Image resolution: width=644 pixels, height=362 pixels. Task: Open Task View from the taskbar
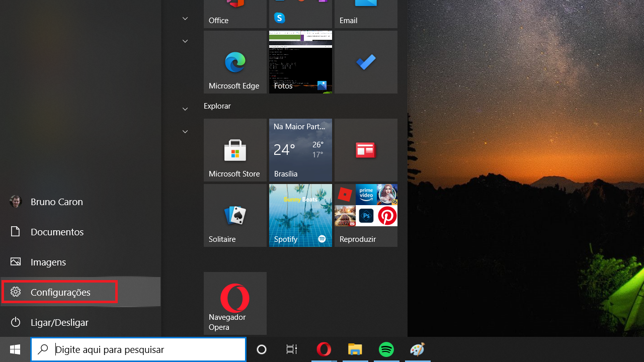tap(292, 349)
